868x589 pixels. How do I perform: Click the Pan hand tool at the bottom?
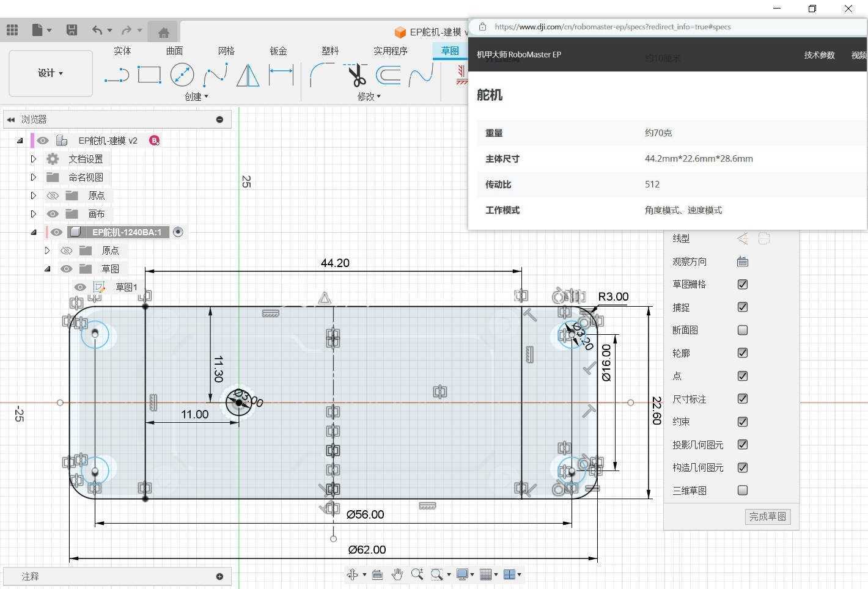tap(397, 574)
